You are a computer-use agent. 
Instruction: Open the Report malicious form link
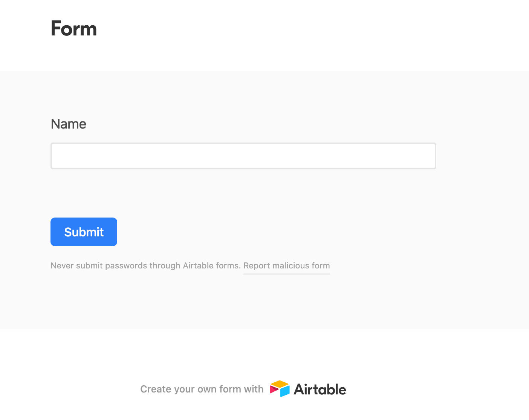[286, 266]
